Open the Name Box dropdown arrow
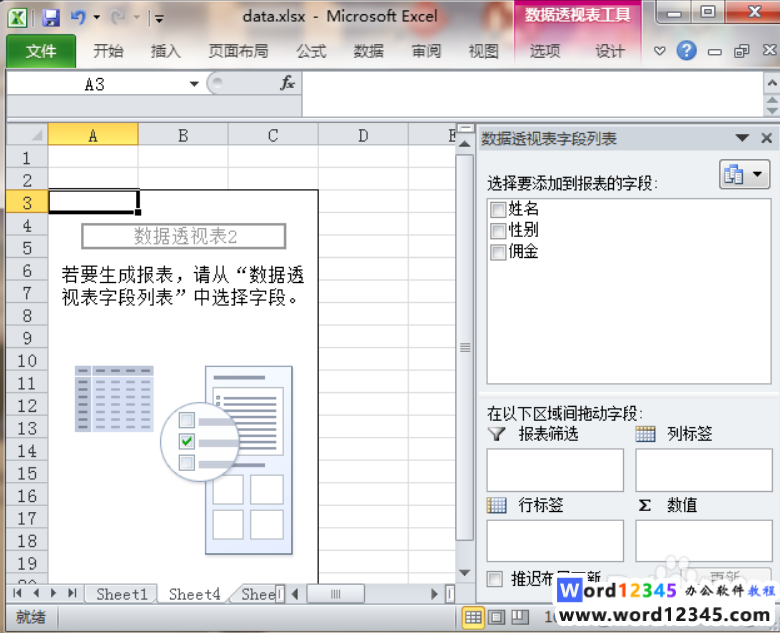 click(x=194, y=84)
